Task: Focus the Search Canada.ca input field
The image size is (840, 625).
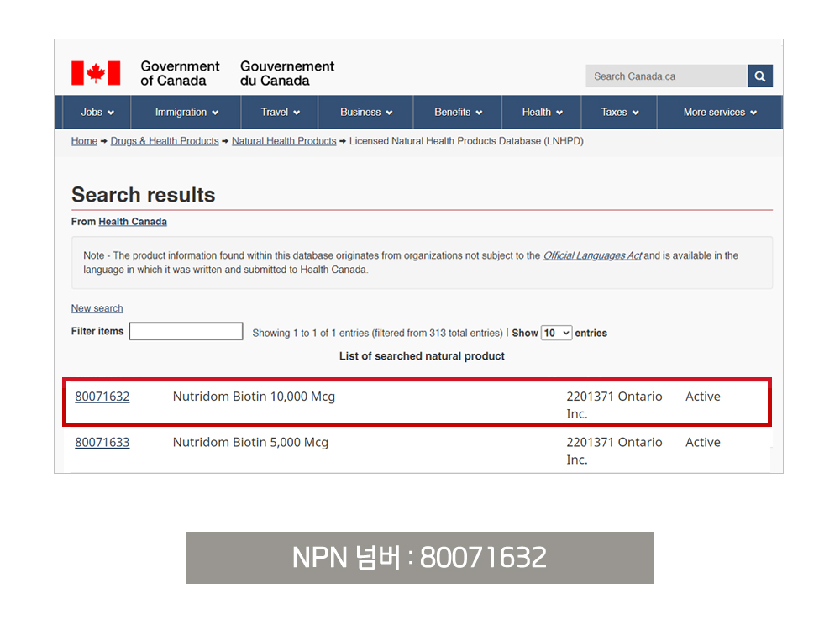Action: (666, 76)
